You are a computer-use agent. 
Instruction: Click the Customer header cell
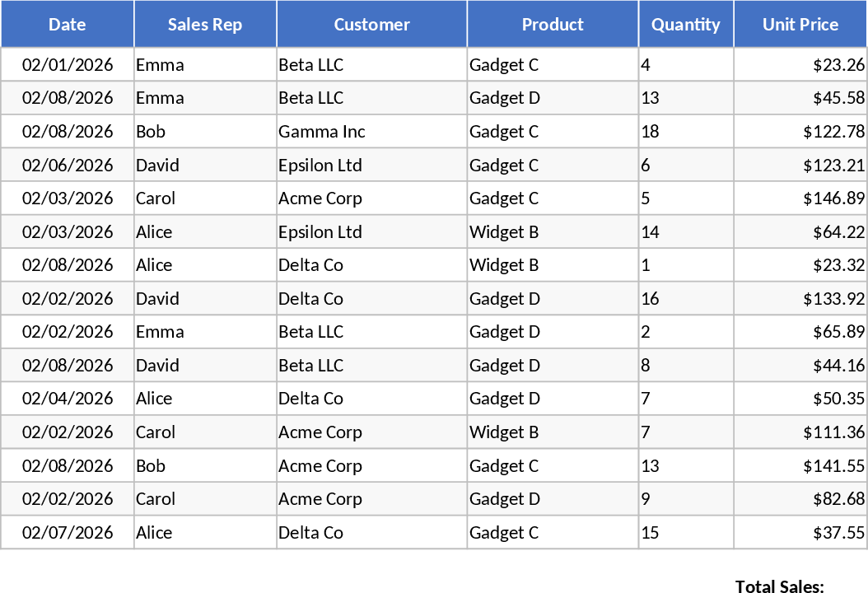click(371, 25)
